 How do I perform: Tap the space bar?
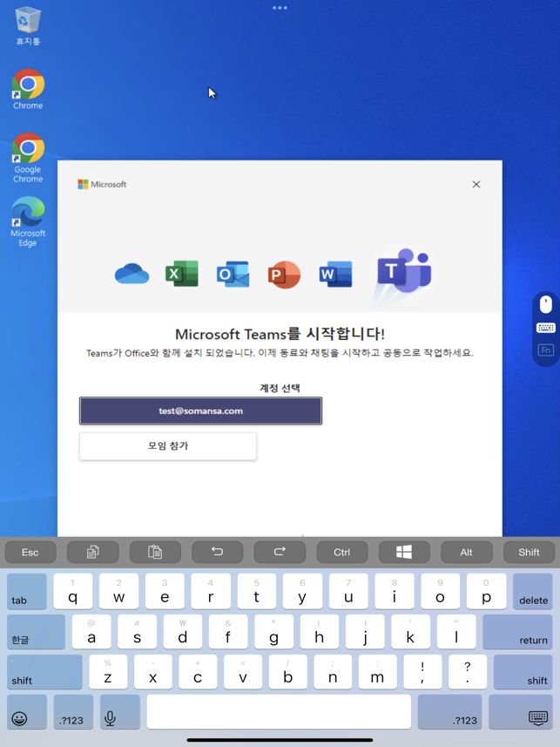pyautogui.click(x=279, y=712)
